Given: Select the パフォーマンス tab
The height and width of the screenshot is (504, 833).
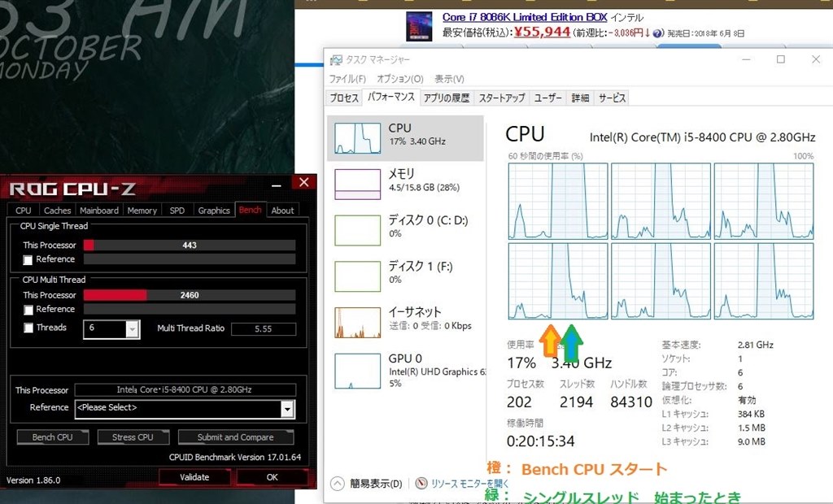Looking at the screenshot, I should point(391,98).
